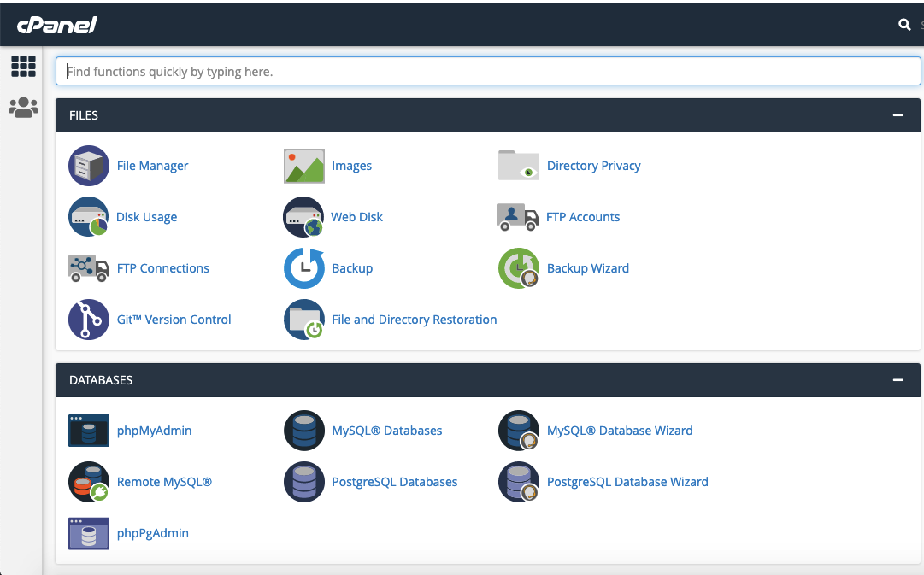Screen dimensions: 924x575
Task: Open the MySQL Database Wizard icon
Action: point(519,431)
